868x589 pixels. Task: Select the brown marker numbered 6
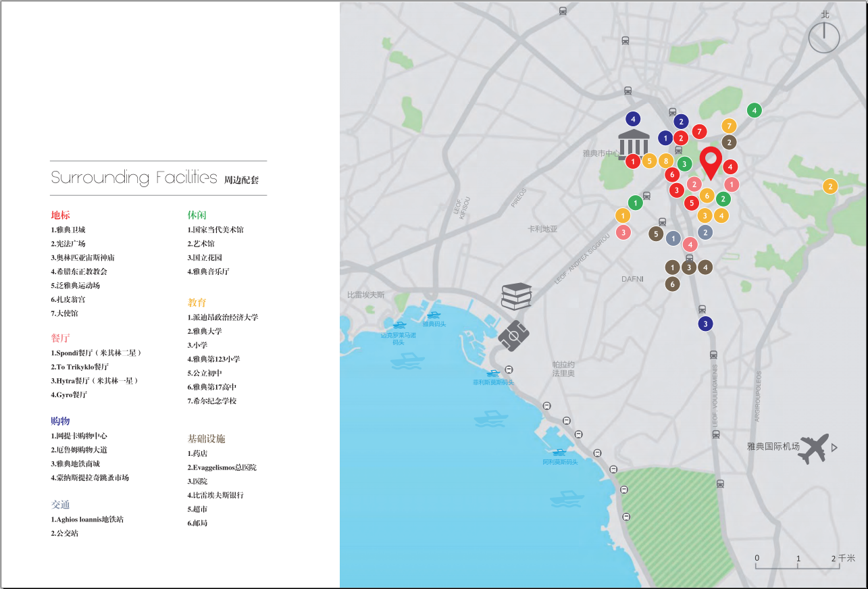click(x=672, y=284)
